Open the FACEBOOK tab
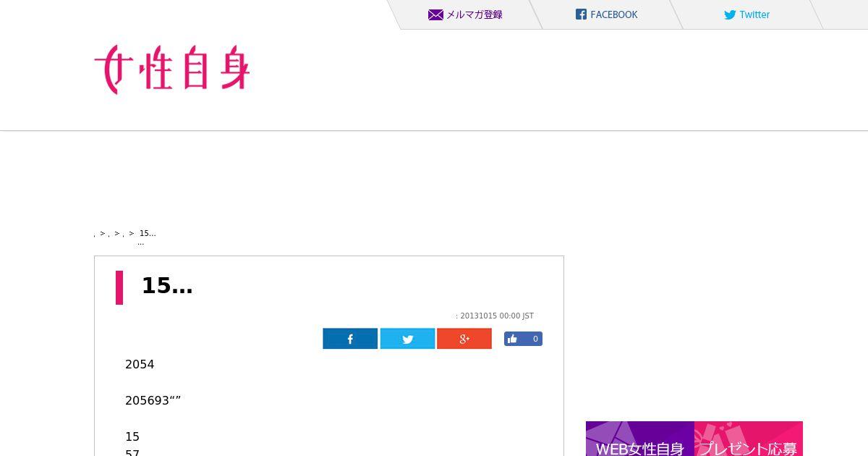Image resolution: width=868 pixels, height=456 pixels. [x=606, y=14]
